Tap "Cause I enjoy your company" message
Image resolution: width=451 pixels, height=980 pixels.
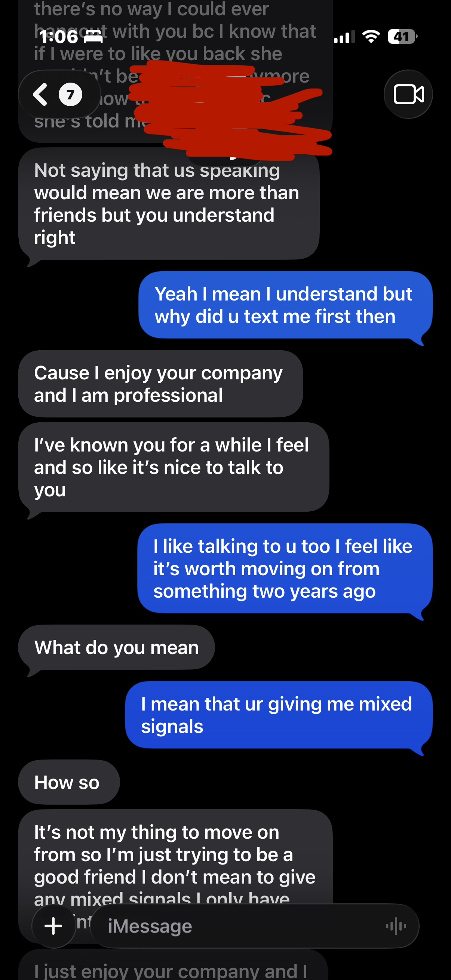tap(160, 384)
